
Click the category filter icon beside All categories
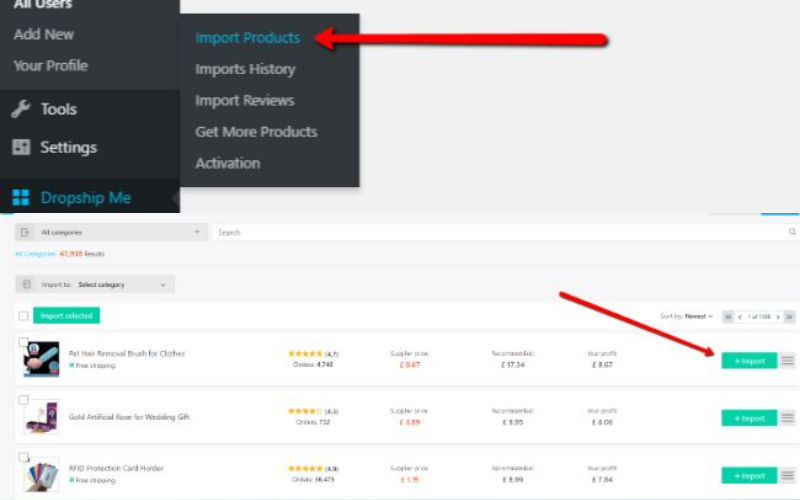(24, 232)
